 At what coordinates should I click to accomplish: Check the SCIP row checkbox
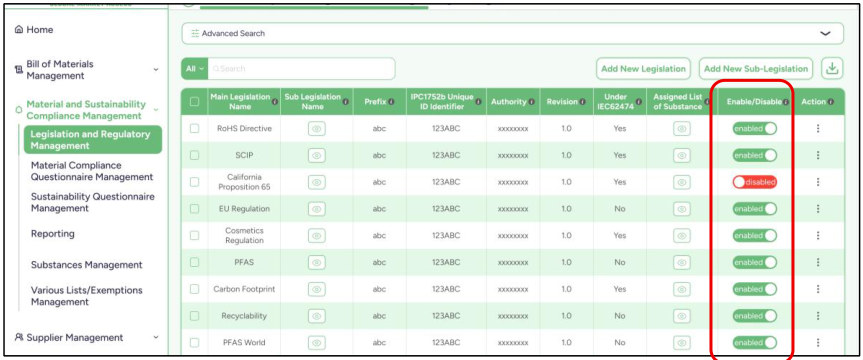(194, 155)
